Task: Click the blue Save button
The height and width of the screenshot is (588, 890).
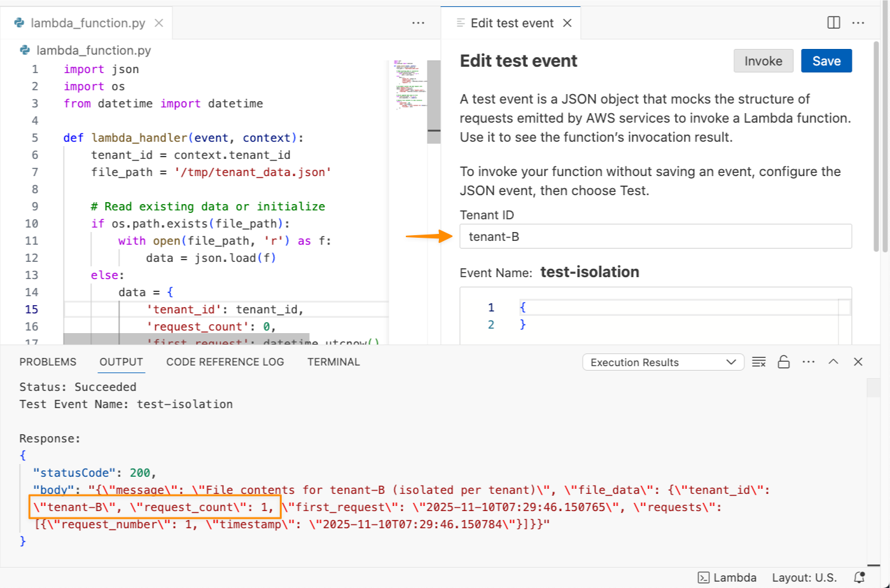Action: 826,61
